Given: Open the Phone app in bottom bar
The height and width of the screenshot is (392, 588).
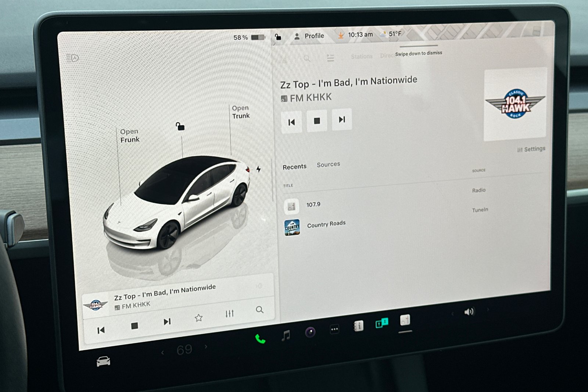Looking at the screenshot, I should tap(260, 339).
